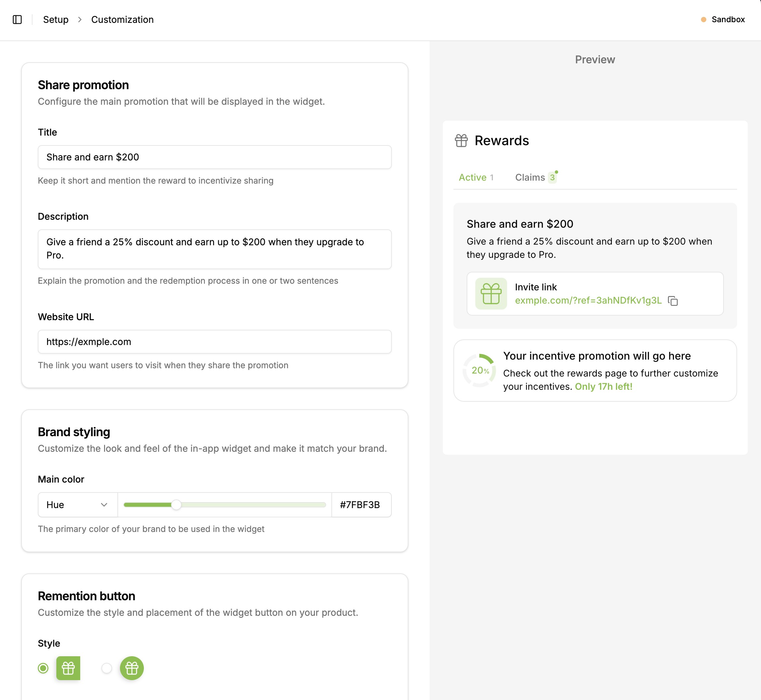Click the 'Share and earn $200' preview title
761x700 pixels.
coord(520,224)
